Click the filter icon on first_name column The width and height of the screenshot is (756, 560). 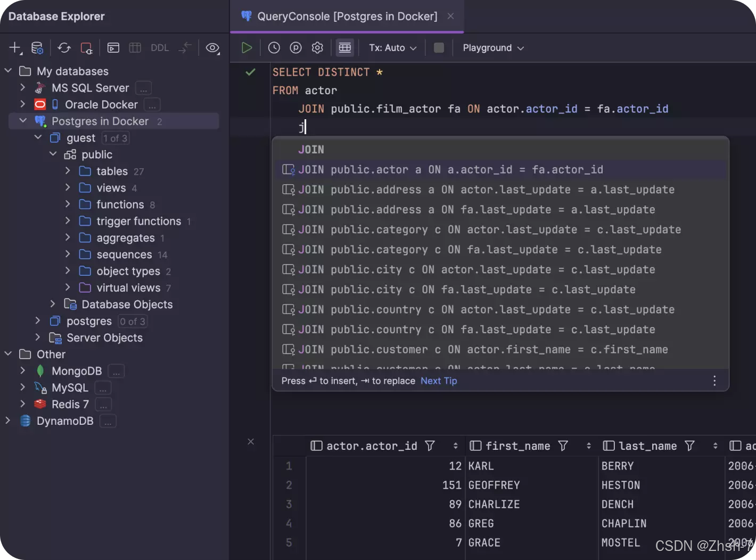[x=563, y=446]
